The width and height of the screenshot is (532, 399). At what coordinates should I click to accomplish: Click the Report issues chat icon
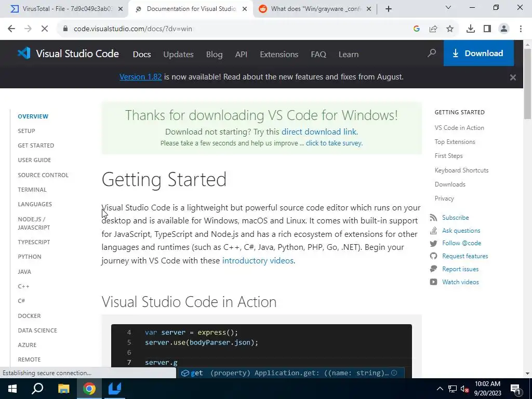pos(433,269)
